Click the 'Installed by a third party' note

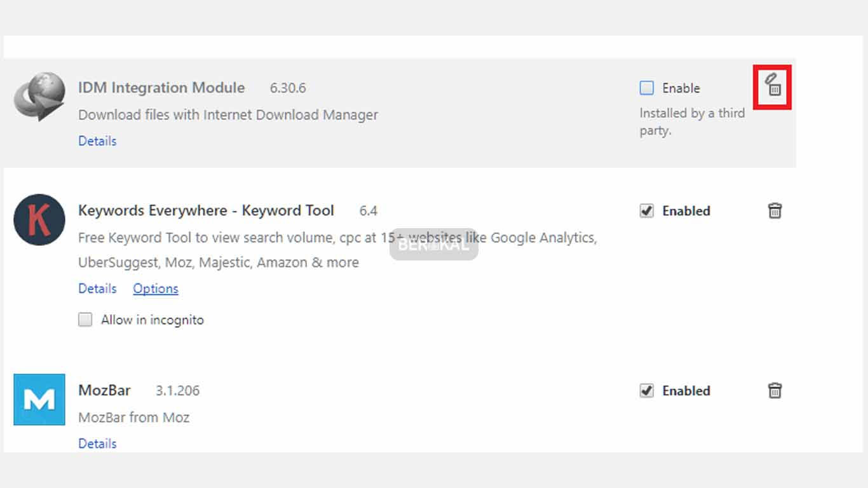(x=691, y=121)
